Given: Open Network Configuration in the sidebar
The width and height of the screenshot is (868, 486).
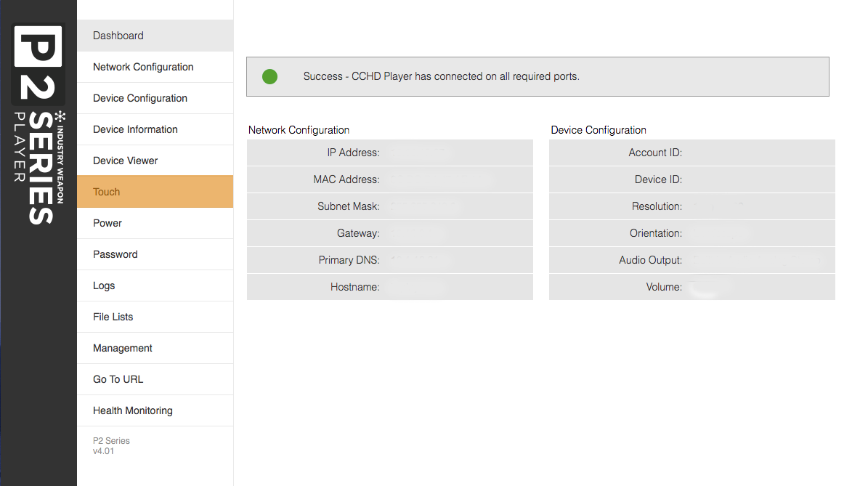Looking at the screenshot, I should [155, 67].
